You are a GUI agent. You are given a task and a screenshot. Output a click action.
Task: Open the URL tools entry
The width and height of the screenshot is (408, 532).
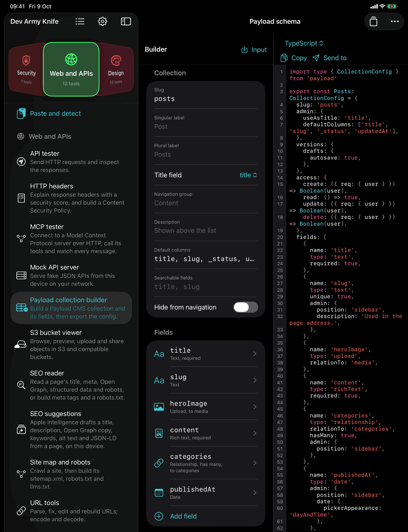tap(71, 511)
